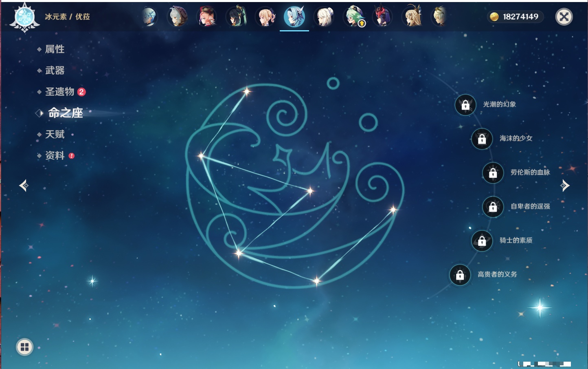
Task: Close the character screen
Action: (x=564, y=17)
